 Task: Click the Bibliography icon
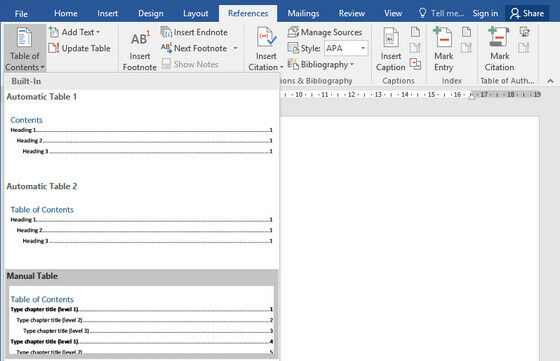point(293,64)
